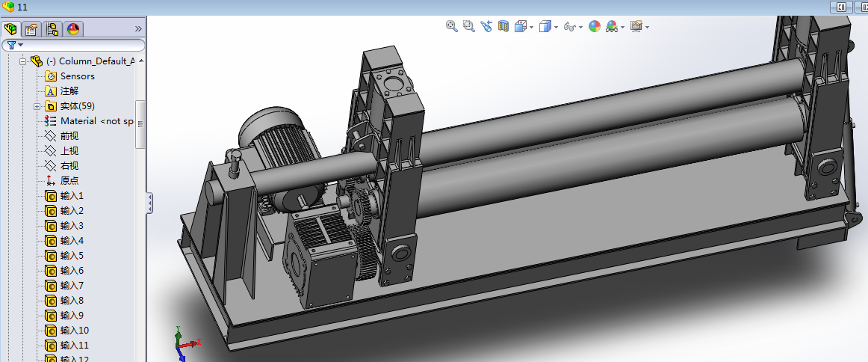
Task: Select imported feature 输入4
Action: tap(64, 241)
